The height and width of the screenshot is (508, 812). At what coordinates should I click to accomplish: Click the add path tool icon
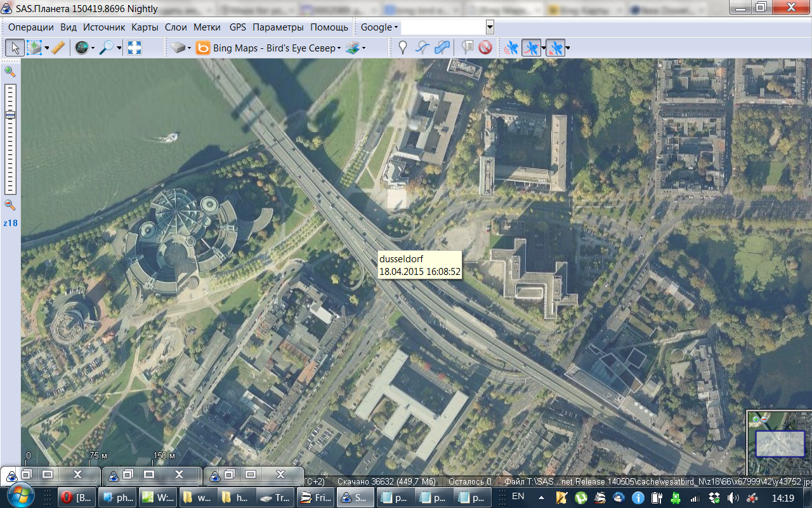(x=422, y=48)
